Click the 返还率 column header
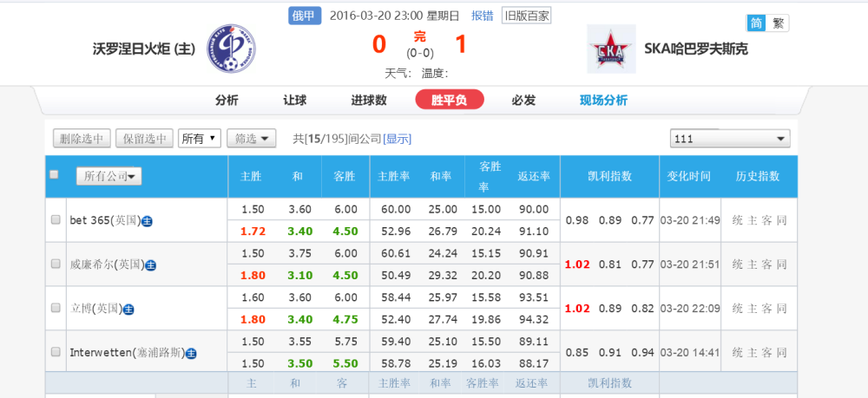868x398 pixels. [x=534, y=176]
